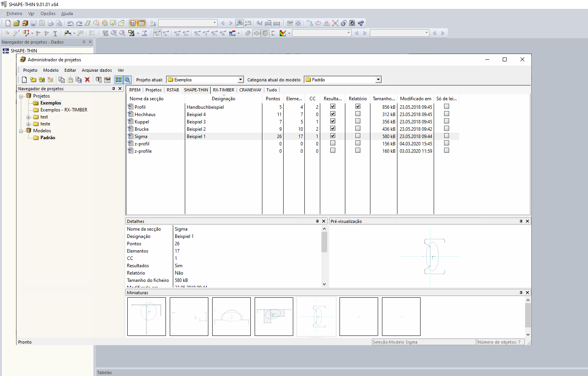The width and height of the screenshot is (588, 376).
Task: Click the show results eye icon
Action: [x=240, y=23]
